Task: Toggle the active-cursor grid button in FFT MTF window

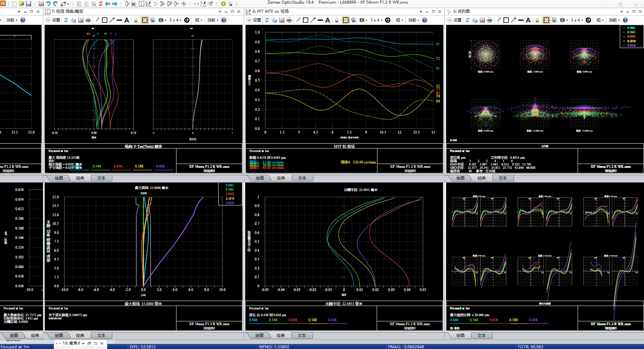Action: coord(345,20)
